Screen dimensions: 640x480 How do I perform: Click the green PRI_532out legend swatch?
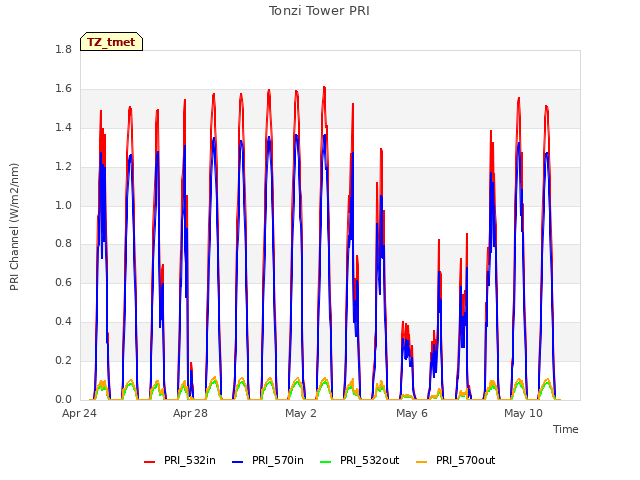325,462
